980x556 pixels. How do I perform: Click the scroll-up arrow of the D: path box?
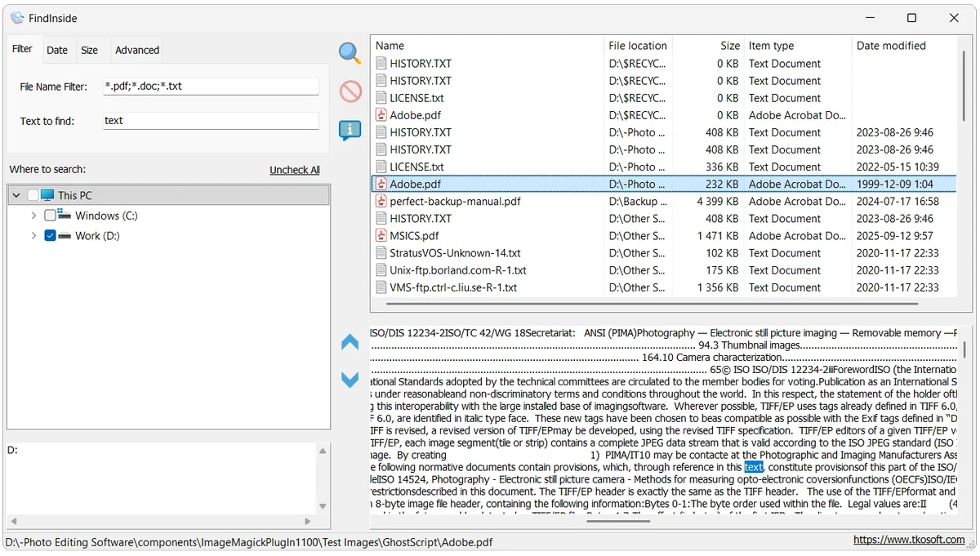tap(323, 451)
